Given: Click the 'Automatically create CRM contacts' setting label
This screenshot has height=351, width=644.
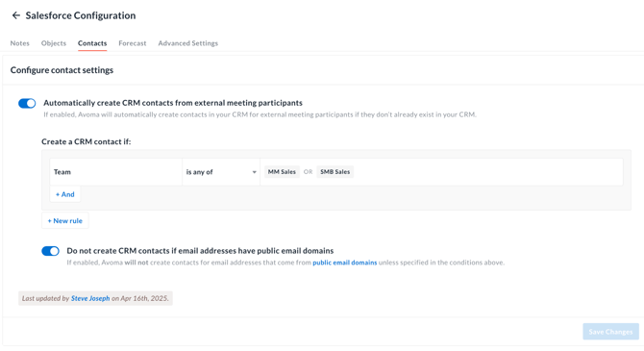Looking at the screenshot, I should click(x=173, y=103).
